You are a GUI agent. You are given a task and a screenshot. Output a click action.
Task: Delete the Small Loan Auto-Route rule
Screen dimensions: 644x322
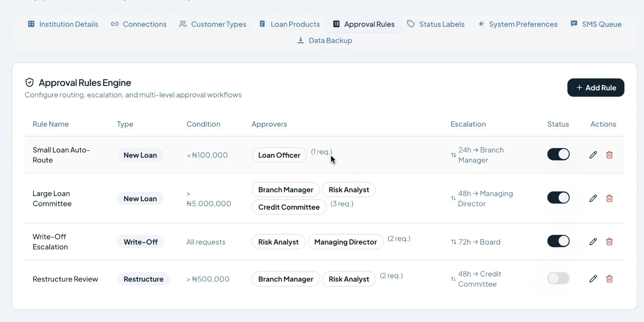coord(609,155)
